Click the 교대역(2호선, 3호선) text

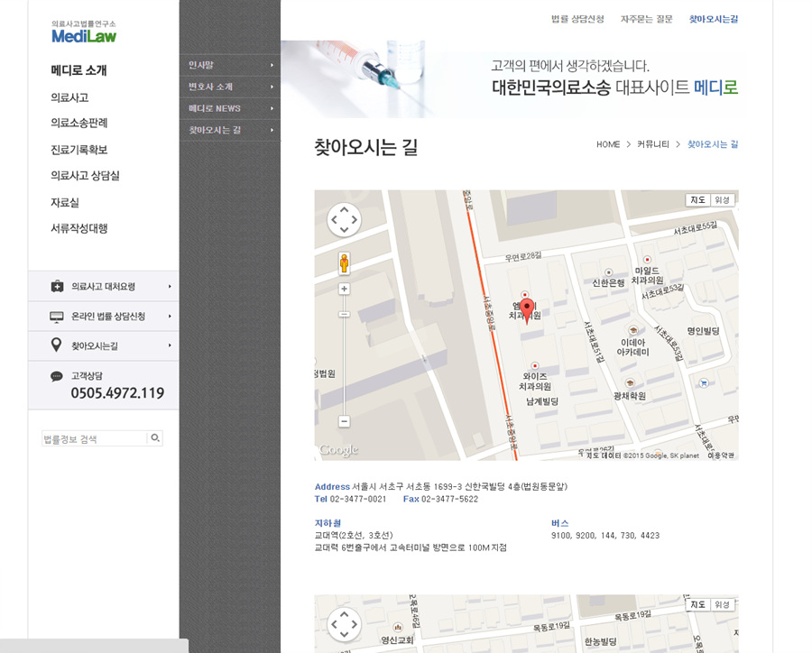[354, 536]
